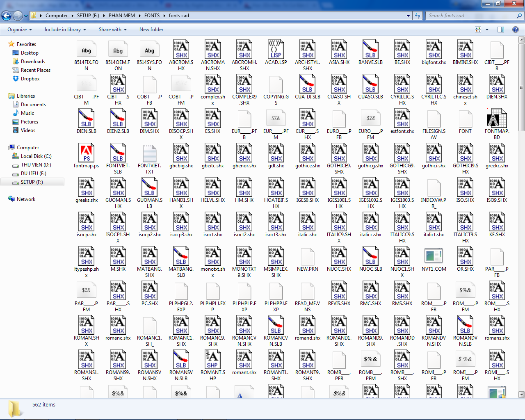The height and width of the screenshot is (420, 525).
Task: Open Desktop in Favorites
Action: point(30,53)
